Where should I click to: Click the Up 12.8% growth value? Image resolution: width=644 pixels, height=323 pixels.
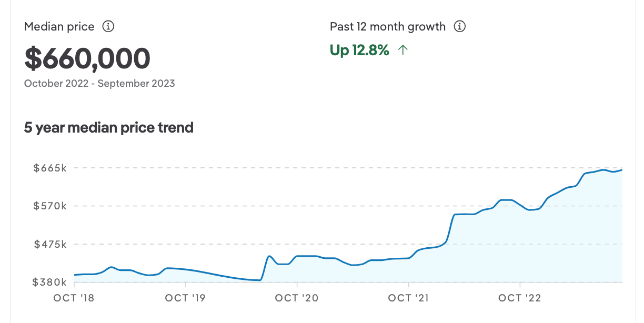pyautogui.click(x=359, y=51)
